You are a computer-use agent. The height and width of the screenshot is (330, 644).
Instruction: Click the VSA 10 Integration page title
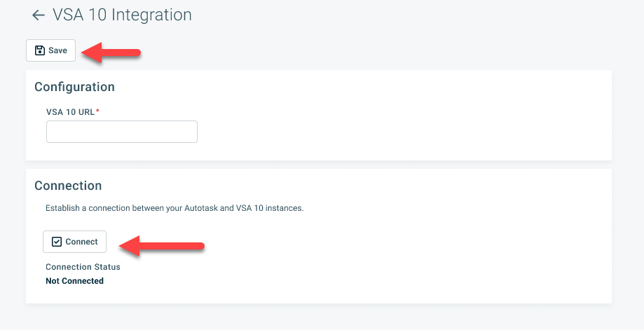click(122, 15)
